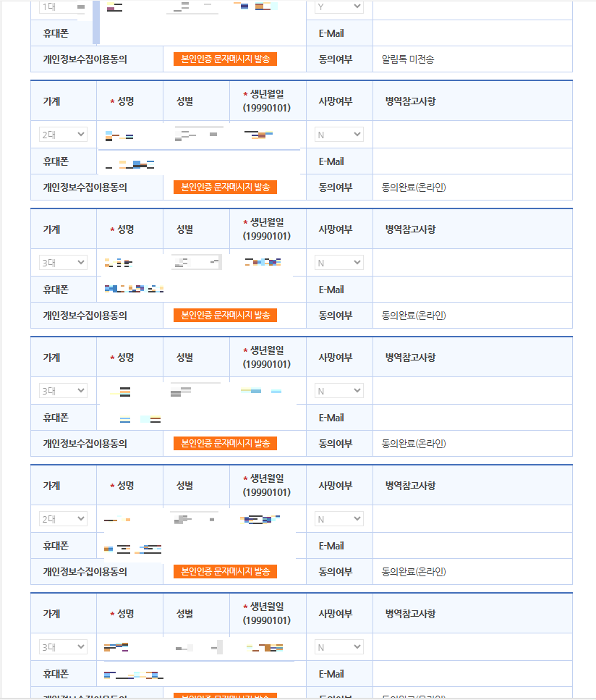Trigger identity verification SMS for fifth record
The height and width of the screenshot is (700, 596).
point(226,571)
